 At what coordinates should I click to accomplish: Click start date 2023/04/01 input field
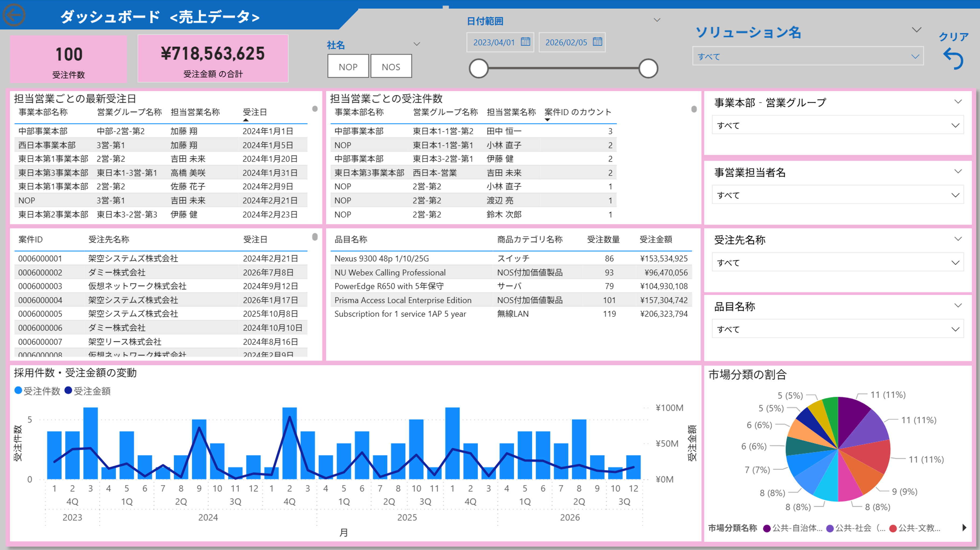[493, 42]
